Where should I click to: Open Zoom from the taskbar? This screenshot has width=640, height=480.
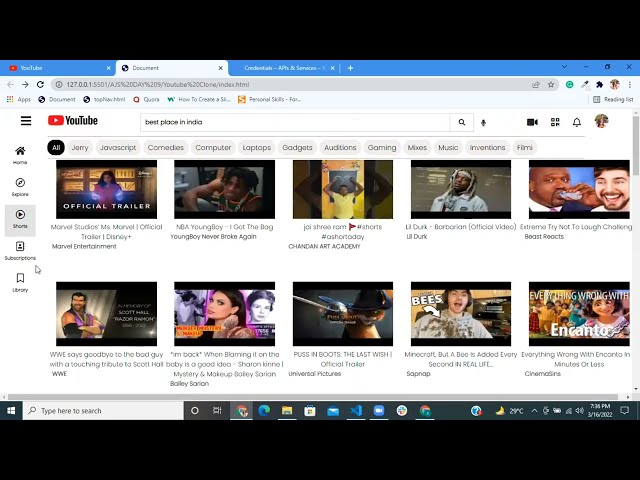pos(379,410)
